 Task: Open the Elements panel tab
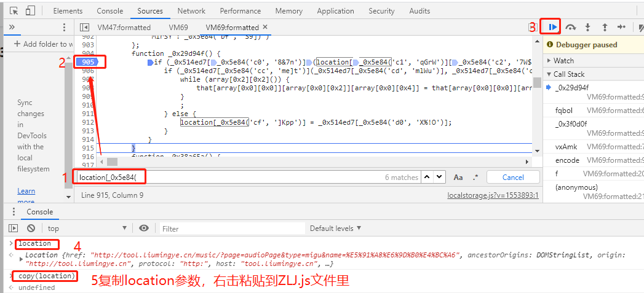pos(68,11)
